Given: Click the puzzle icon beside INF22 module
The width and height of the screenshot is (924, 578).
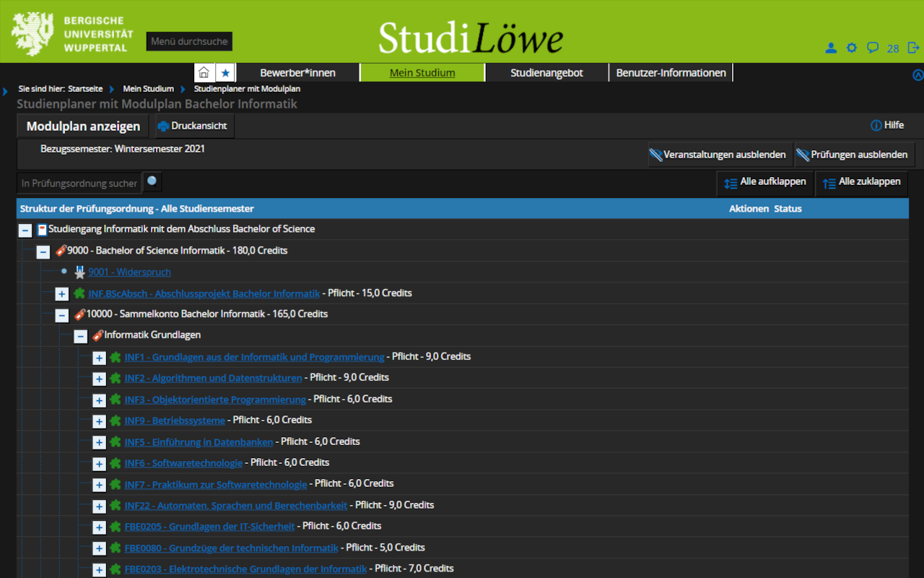Looking at the screenshot, I should [x=115, y=506].
